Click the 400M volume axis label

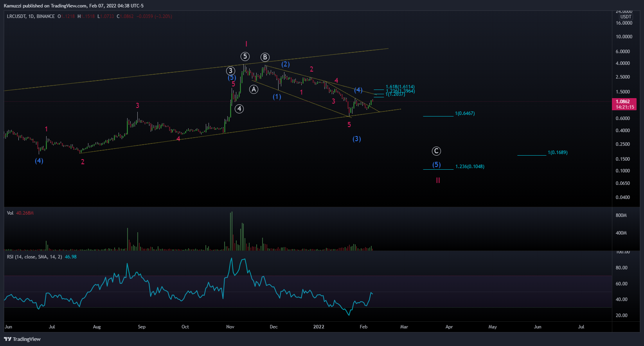point(621,233)
